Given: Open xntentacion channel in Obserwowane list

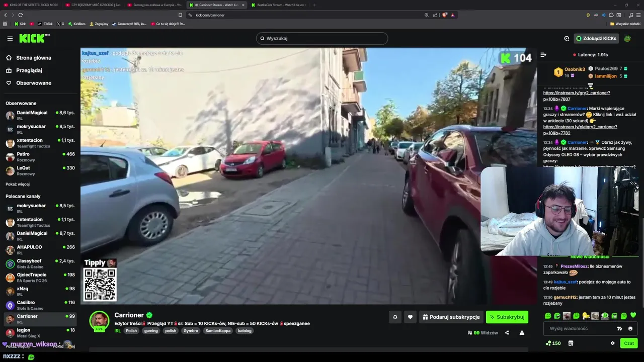Looking at the screenshot, I should (x=40, y=143).
